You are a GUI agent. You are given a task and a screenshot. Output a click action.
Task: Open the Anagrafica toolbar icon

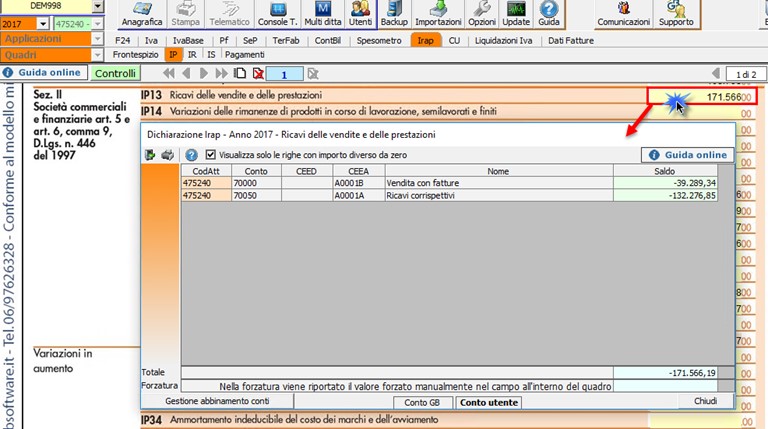(x=142, y=14)
